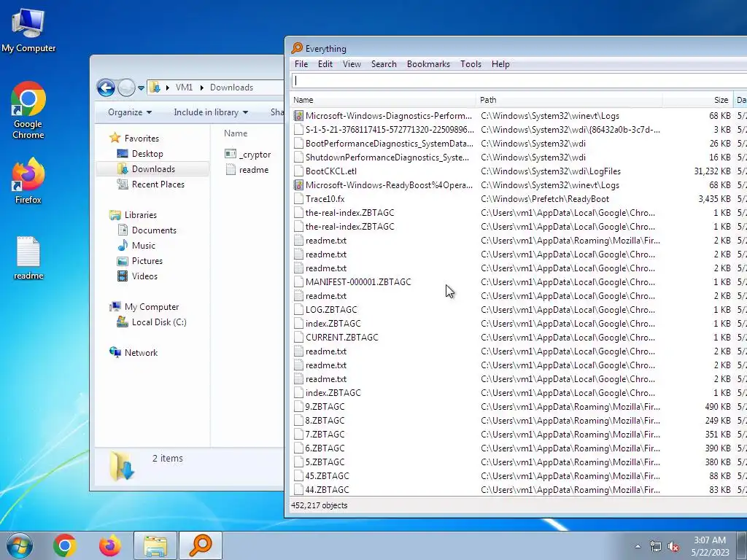The height and width of the screenshot is (560, 747).
Task: Launch Firefox desktop shortcut
Action: (28, 181)
